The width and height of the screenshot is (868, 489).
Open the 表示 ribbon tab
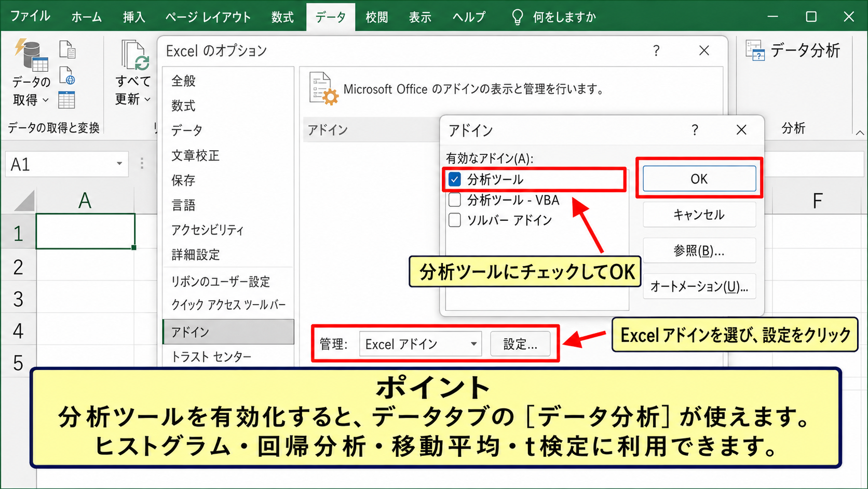click(420, 17)
